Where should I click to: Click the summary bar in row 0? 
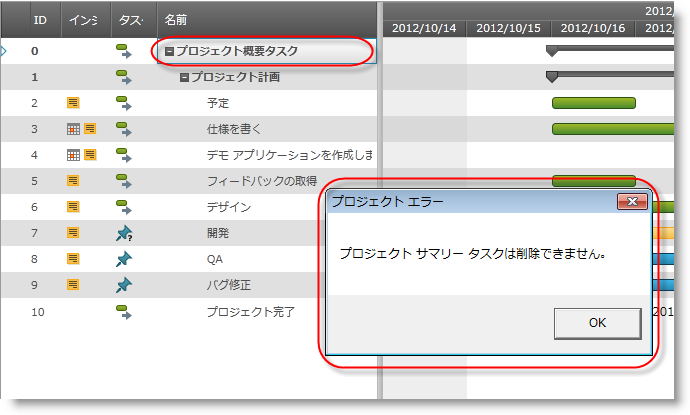[x=610, y=50]
